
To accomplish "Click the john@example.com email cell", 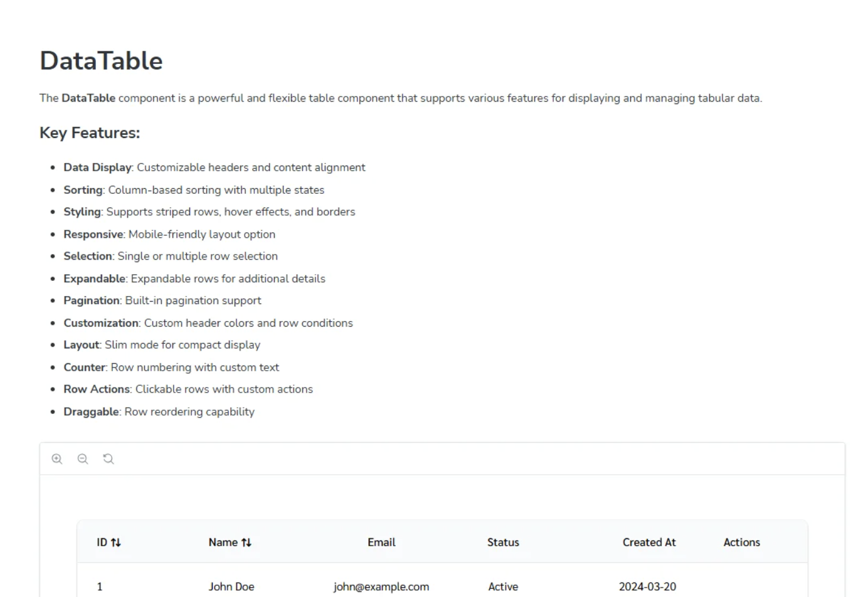I will (x=381, y=587).
